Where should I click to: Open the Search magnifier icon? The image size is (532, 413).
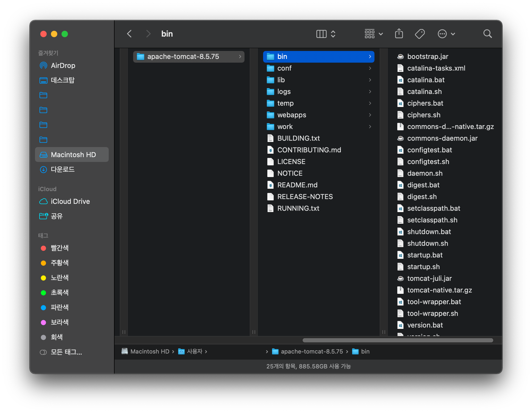point(487,34)
